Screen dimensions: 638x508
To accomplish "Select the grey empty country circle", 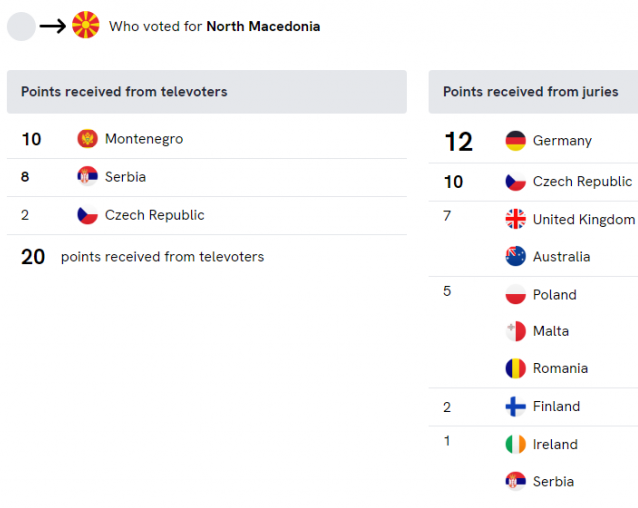I will (22, 26).
